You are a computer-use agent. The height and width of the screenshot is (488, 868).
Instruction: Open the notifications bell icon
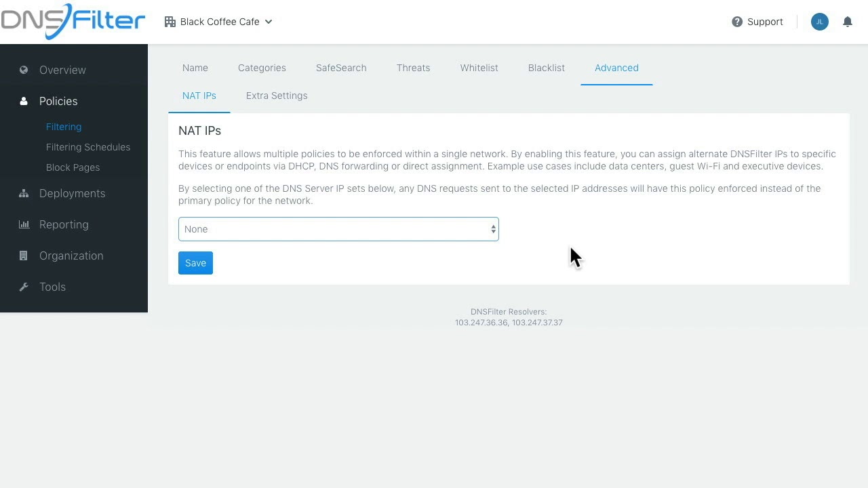(847, 22)
